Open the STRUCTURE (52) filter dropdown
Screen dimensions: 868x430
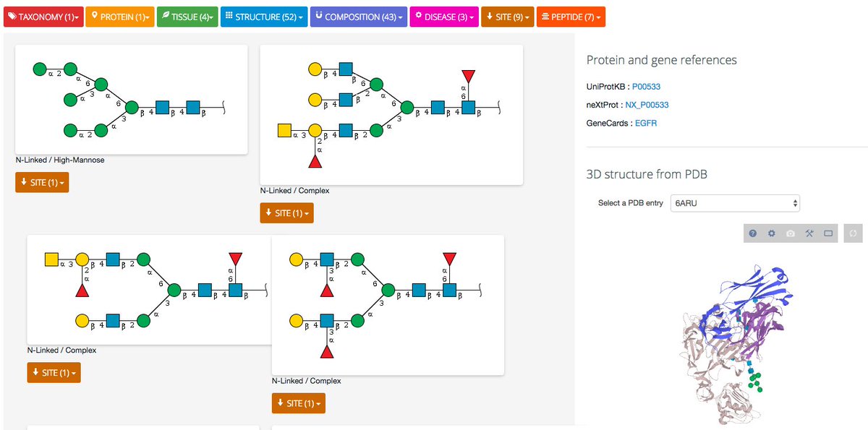264,17
